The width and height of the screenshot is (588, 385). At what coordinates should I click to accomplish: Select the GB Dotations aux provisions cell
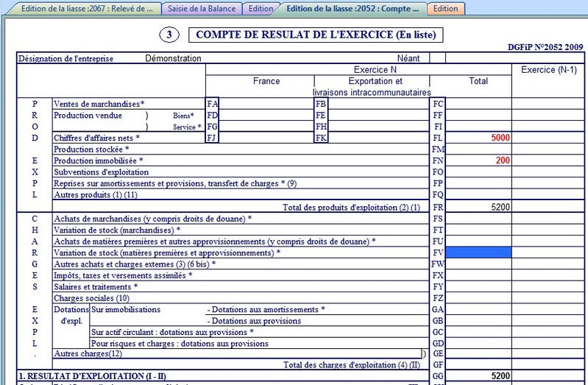pos(478,321)
